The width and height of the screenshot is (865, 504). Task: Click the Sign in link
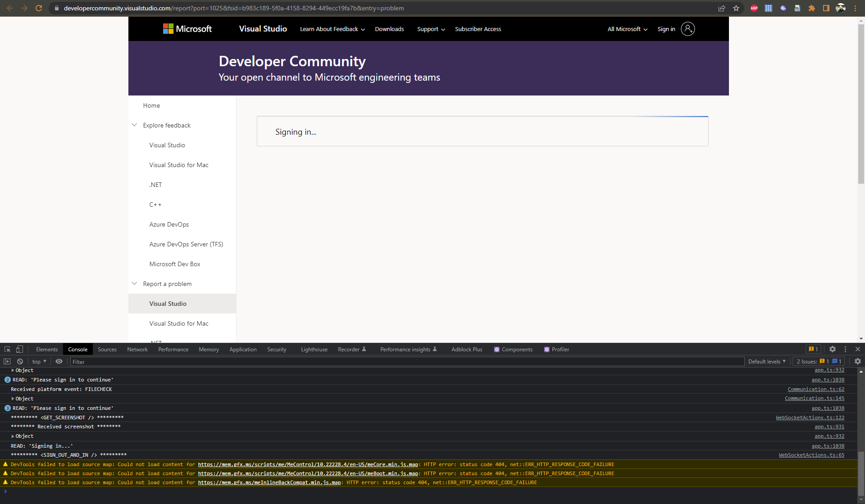(x=666, y=29)
